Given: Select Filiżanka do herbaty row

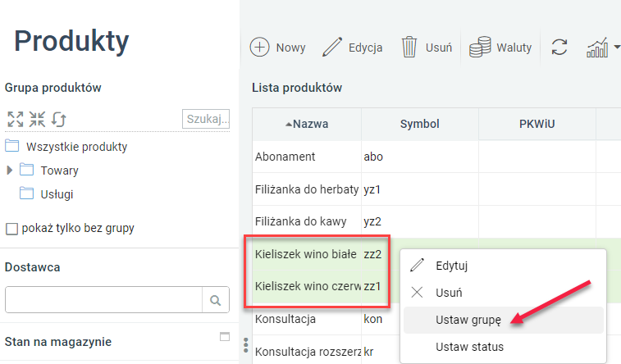Looking at the screenshot, I should [436, 189].
